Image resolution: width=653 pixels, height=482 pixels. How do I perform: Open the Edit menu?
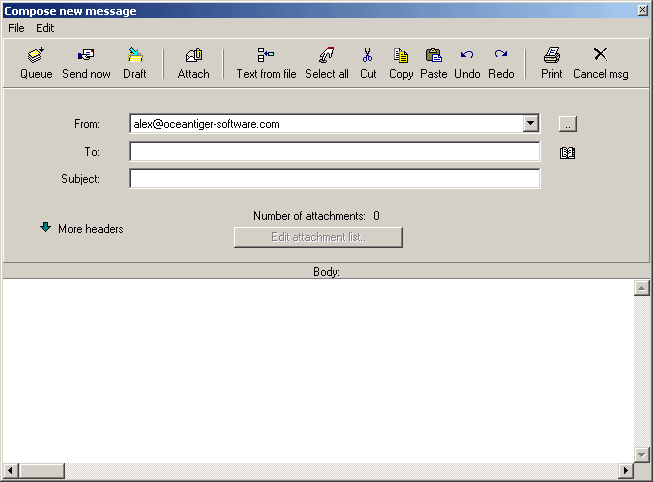(x=45, y=28)
